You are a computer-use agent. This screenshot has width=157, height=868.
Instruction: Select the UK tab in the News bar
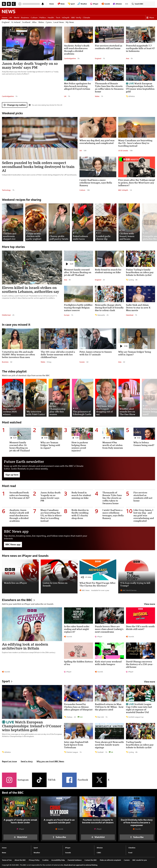pos(10,18)
